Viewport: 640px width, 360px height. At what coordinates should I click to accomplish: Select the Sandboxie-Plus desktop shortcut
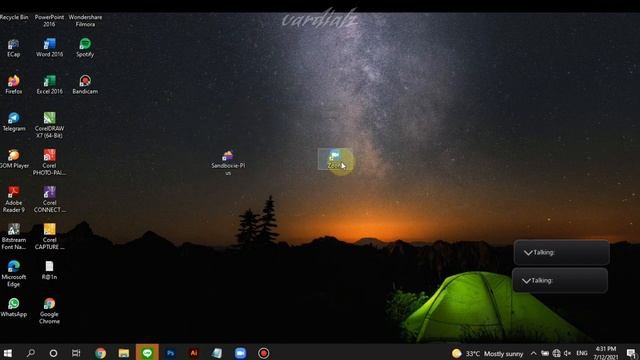[x=228, y=162]
